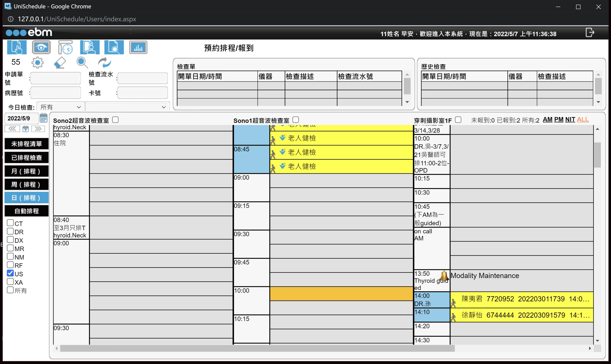The image size is (611, 364).
Task: Filter schedule by PM link
Action: click(559, 120)
